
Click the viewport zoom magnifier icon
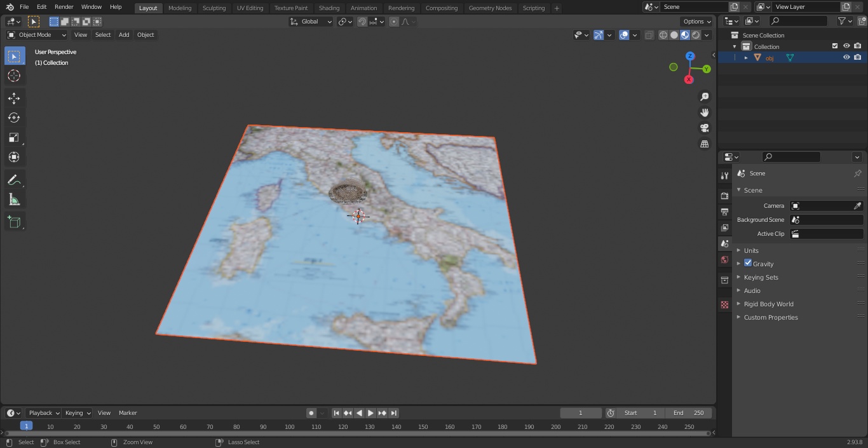(704, 97)
